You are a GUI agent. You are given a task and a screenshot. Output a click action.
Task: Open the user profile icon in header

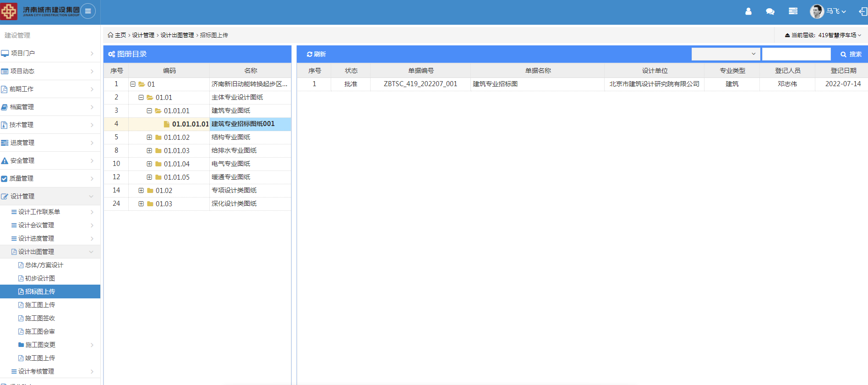[748, 11]
